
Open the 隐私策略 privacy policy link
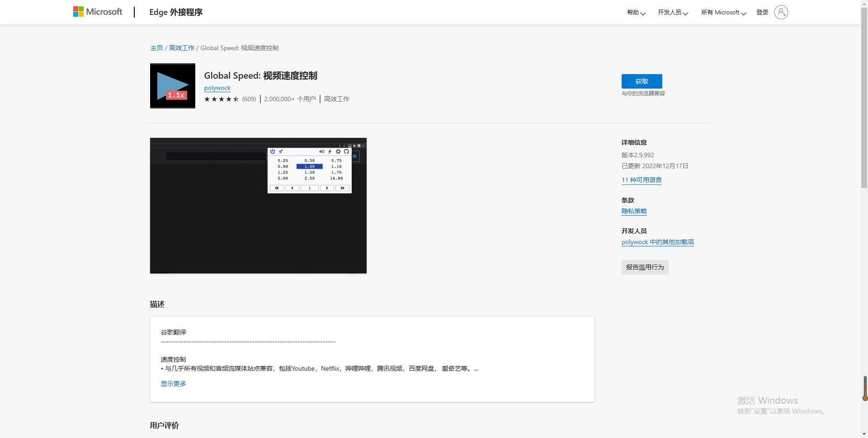[x=634, y=211]
